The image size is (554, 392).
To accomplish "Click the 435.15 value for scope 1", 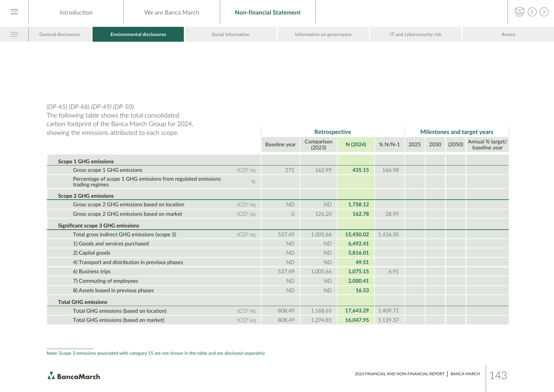I will 361,170.
